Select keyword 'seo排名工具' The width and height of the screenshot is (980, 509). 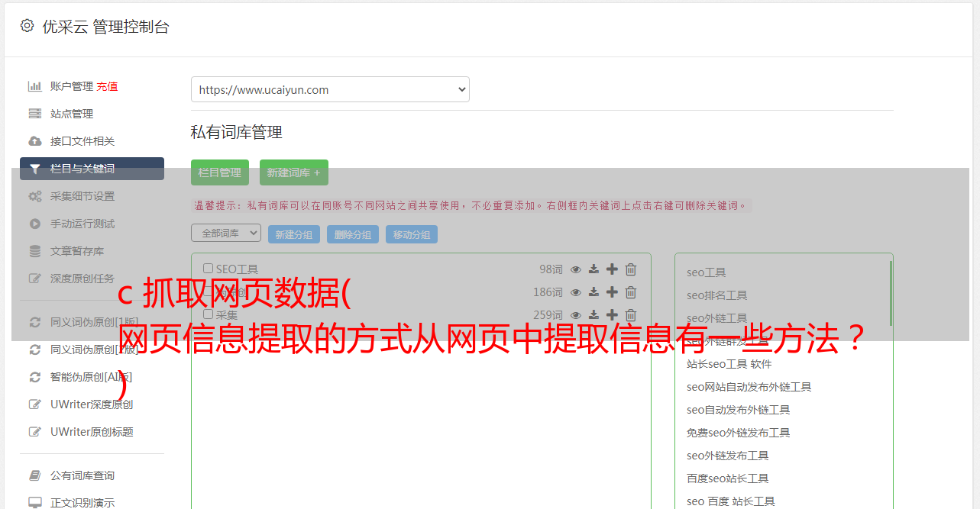[716, 295]
